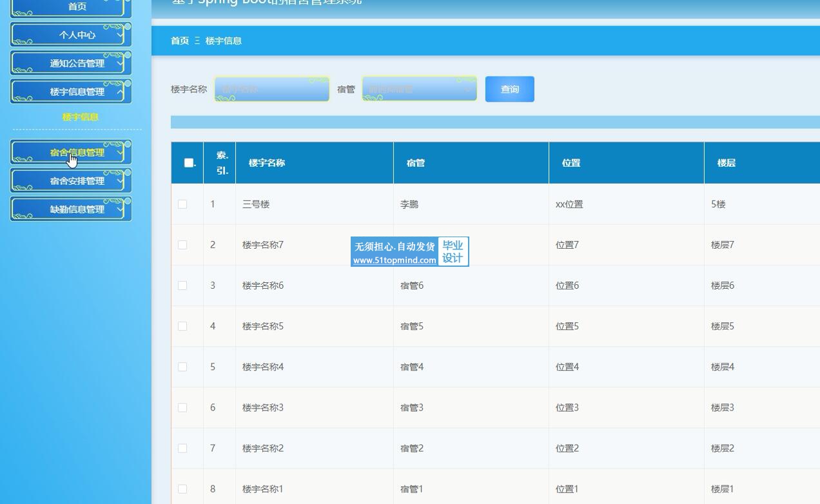Toggle the select-all checkbox in table header
Screen dimensions: 820x504
pos(188,163)
